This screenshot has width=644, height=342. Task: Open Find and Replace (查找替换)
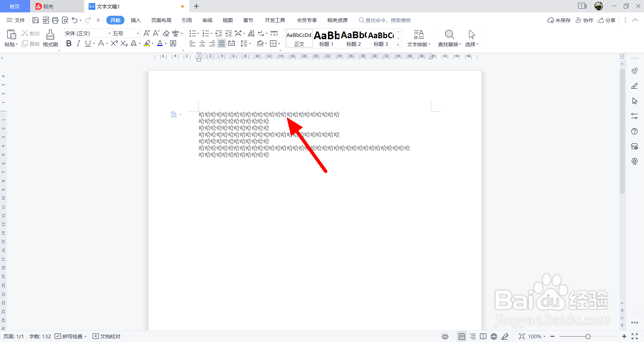(x=449, y=38)
